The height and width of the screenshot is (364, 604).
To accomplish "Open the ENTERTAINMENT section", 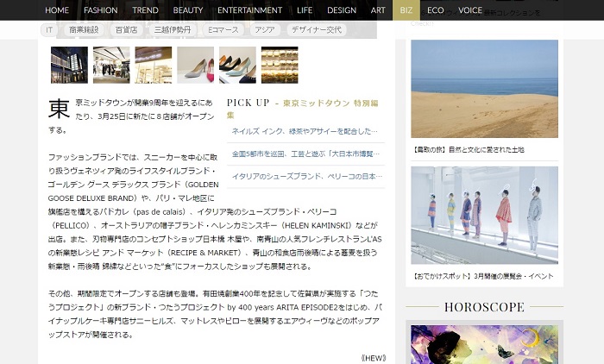I will pos(249,10).
